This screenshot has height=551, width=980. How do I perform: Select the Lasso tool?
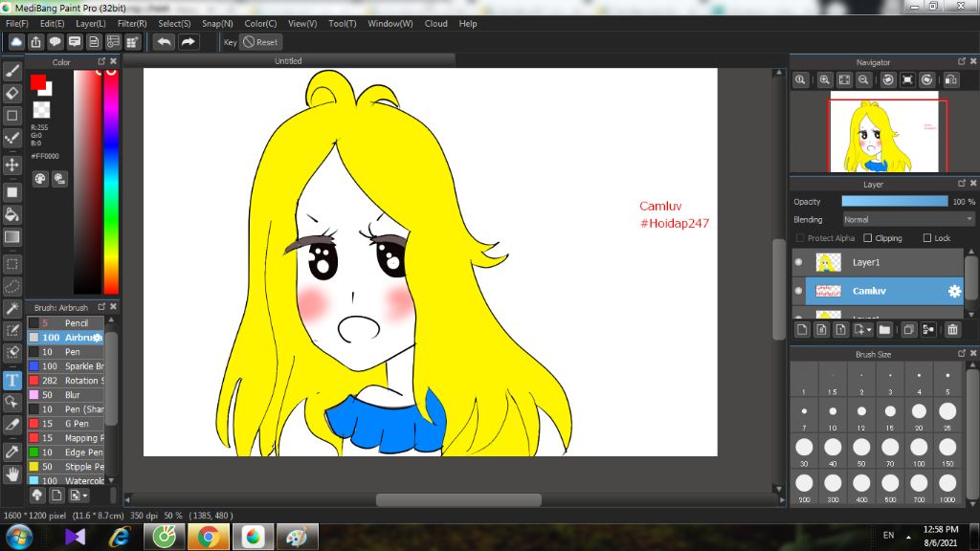tap(11, 286)
